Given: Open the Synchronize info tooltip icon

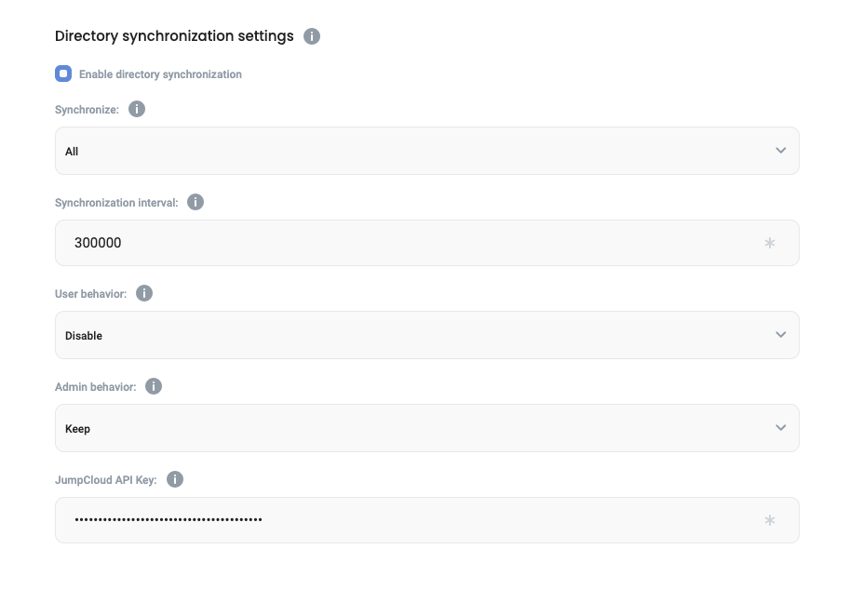Looking at the screenshot, I should pos(137,109).
